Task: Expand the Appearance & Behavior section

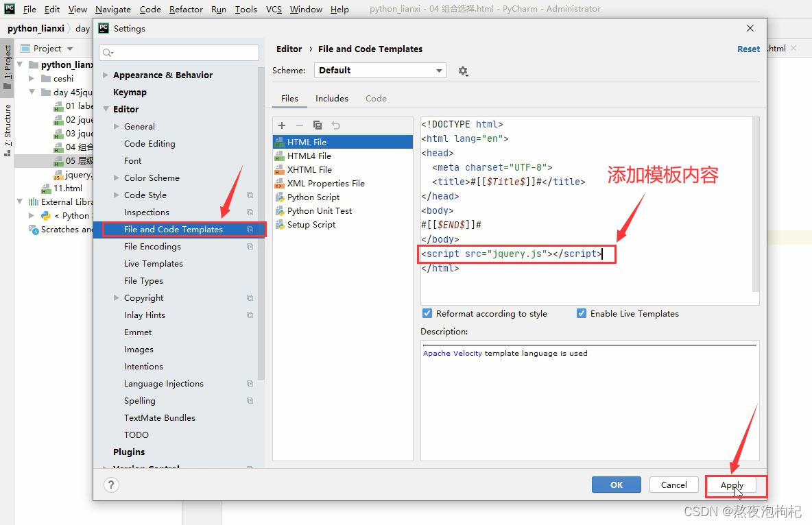Action: [104, 75]
